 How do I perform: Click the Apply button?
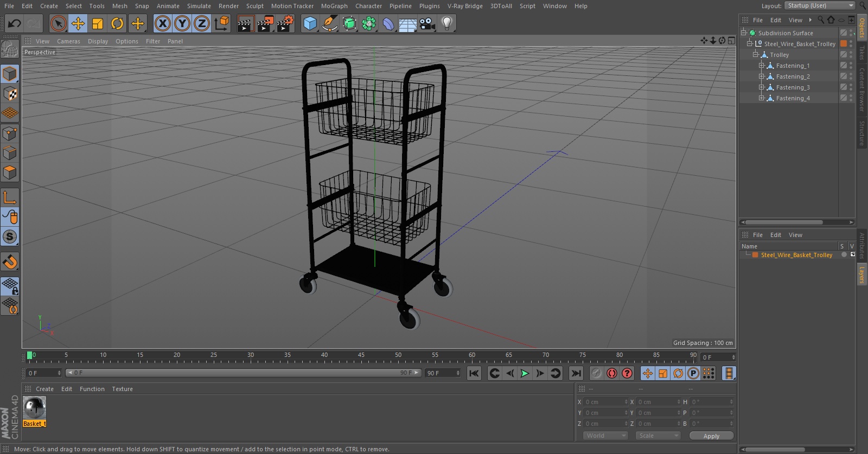point(711,436)
